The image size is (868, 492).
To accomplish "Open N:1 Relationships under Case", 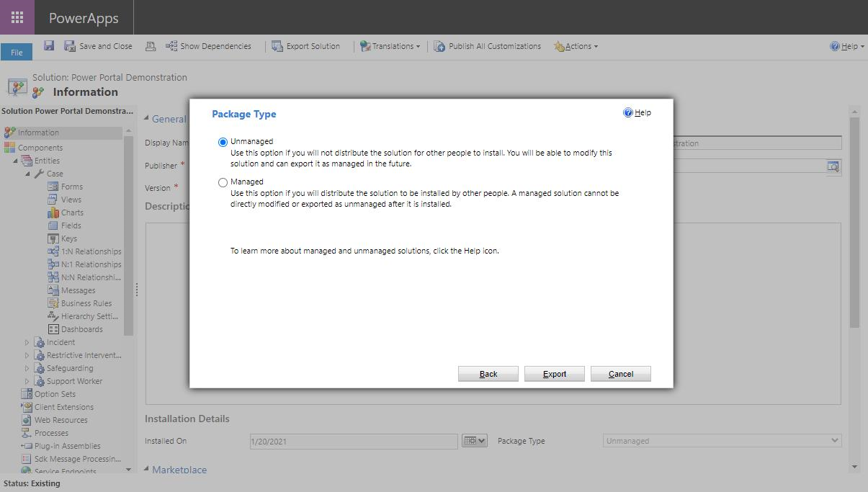I will coord(84,264).
